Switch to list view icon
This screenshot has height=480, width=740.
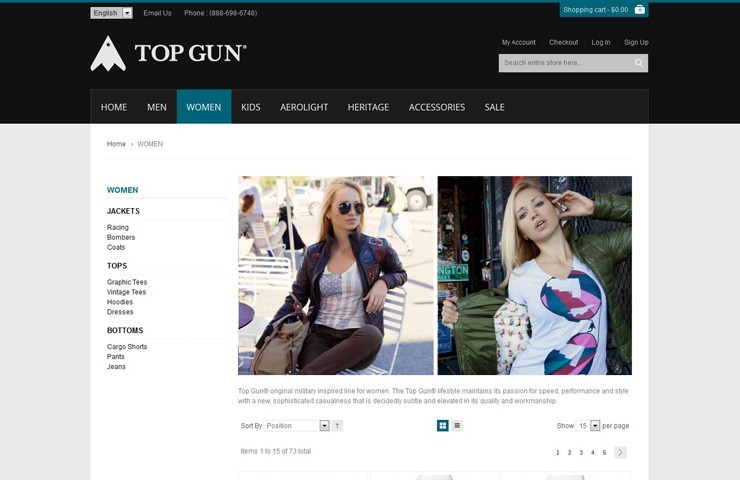(457, 426)
